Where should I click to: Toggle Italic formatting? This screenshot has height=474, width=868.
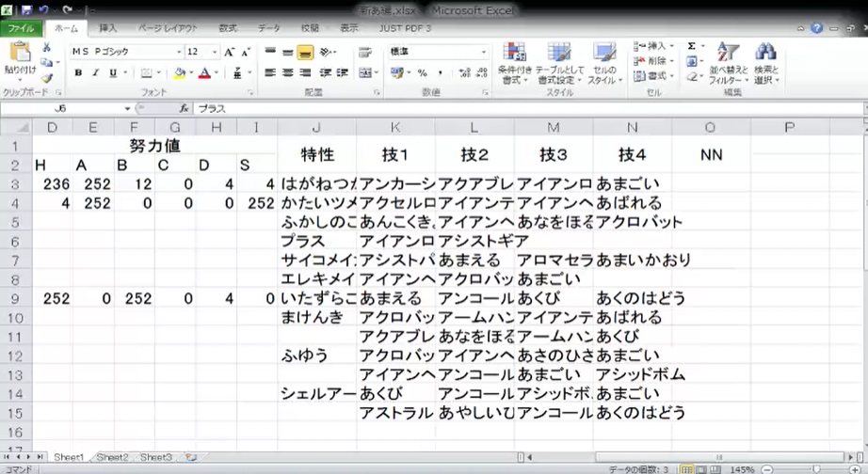(95, 72)
